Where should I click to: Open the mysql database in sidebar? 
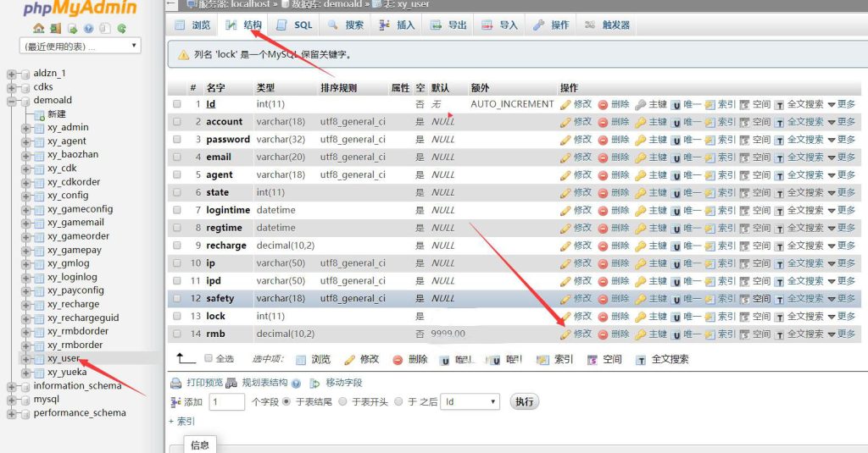tap(46, 400)
